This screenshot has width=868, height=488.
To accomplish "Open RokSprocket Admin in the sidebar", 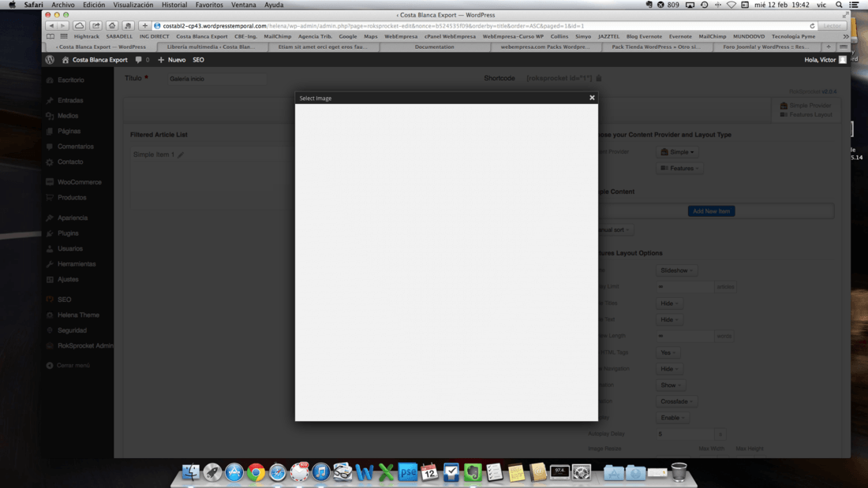I will (84, 346).
